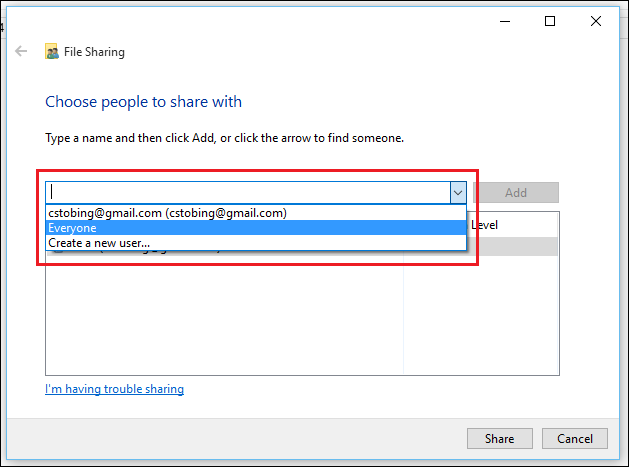Close the File Sharing dialog

tap(597, 21)
